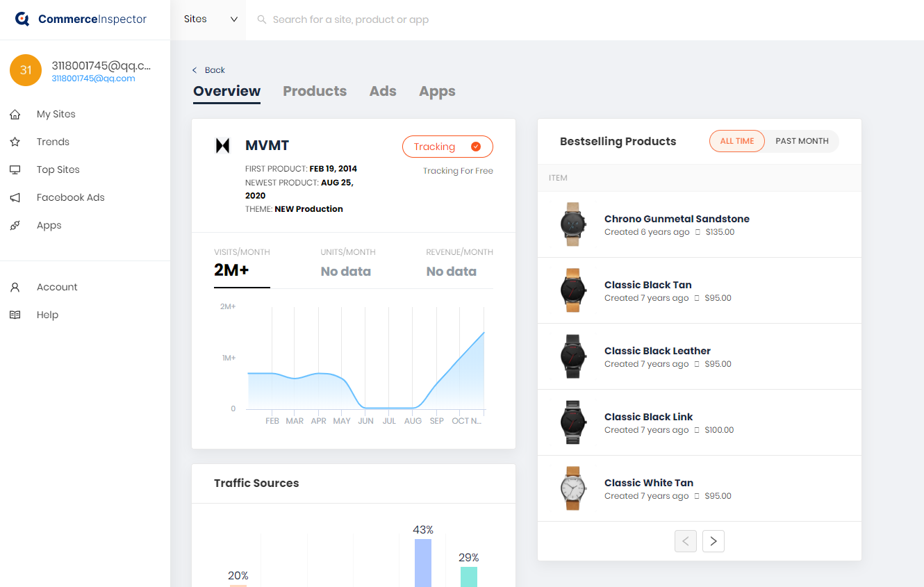Open Account via the person icon
Image resolution: width=924 pixels, height=587 pixels.
(15, 287)
